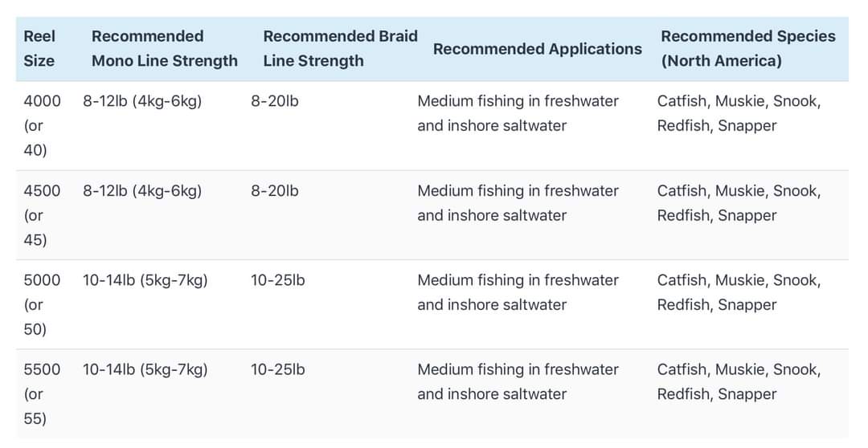Select the 8-12lb mono cell in 4000 row
This screenshot has width=868, height=448.
[142, 102]
